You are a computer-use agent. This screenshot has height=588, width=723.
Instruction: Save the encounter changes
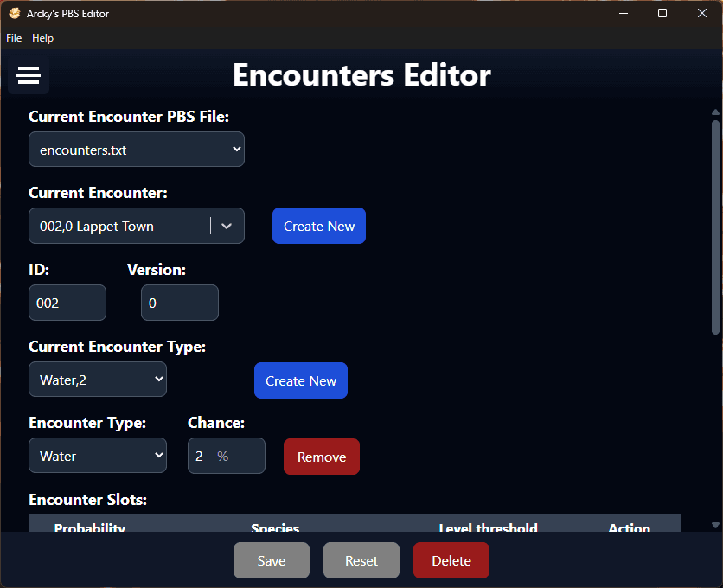tap(272, 560)
